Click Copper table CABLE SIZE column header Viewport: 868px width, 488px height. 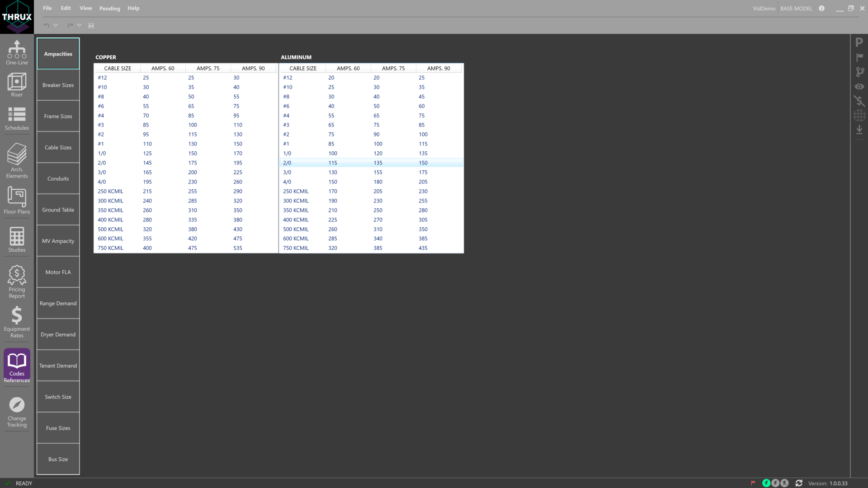[118, 68]
